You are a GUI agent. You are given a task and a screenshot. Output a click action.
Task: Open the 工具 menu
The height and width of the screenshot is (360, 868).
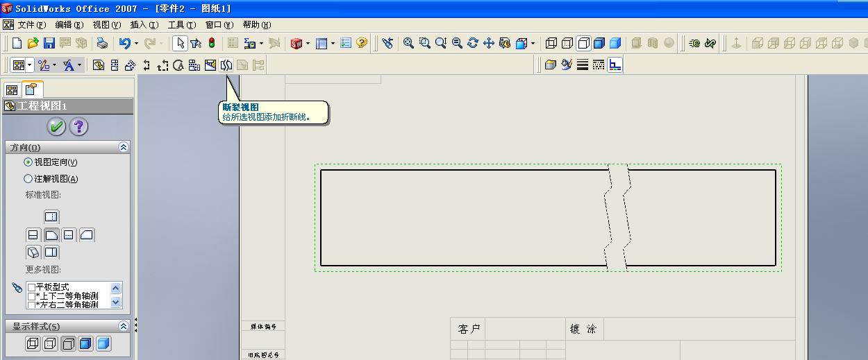coord(181,25)
